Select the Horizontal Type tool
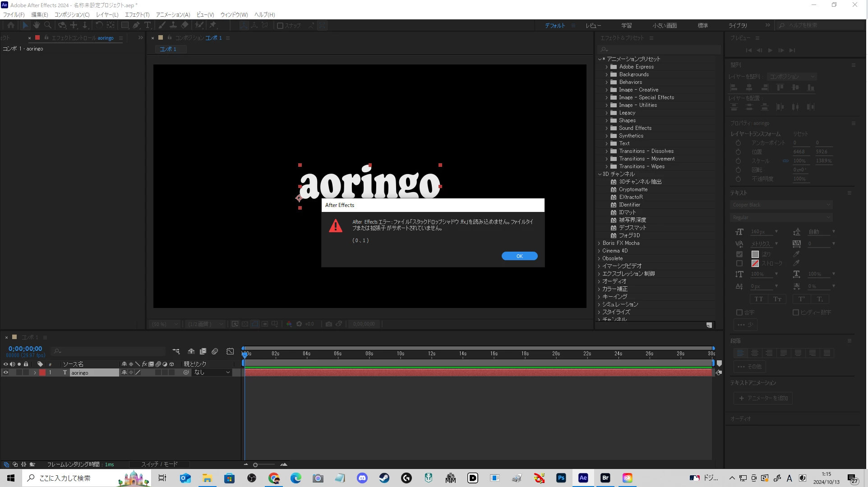This screenshot has height=487, width=868. point(147,25)
